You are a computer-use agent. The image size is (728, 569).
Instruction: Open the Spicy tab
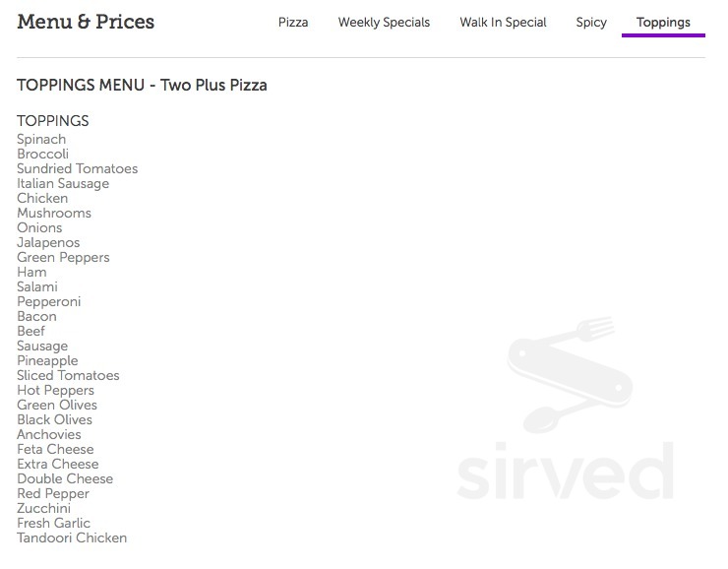[591, 23]
